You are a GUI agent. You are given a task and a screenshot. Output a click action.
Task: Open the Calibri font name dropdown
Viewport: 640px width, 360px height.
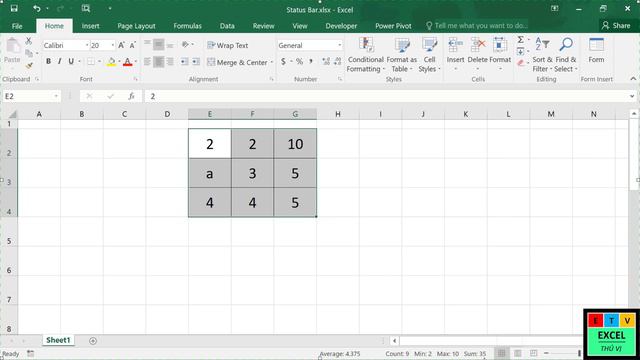87,45
